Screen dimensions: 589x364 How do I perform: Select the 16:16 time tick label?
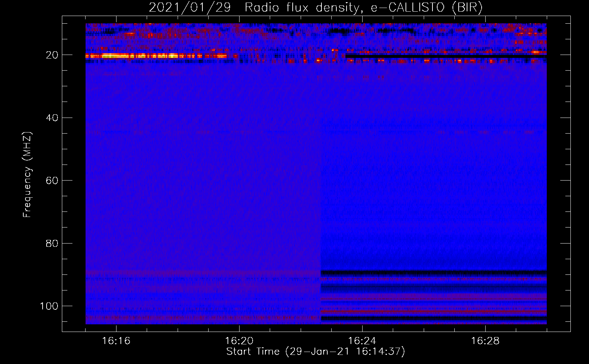coord(116,341)
